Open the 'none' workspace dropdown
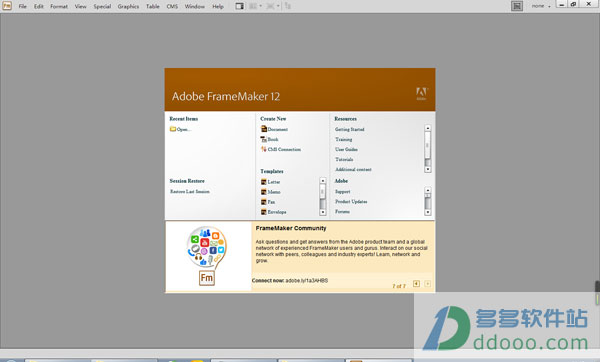 541,6
